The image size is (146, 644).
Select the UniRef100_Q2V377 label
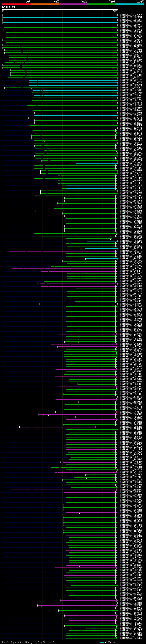point(131,80)
